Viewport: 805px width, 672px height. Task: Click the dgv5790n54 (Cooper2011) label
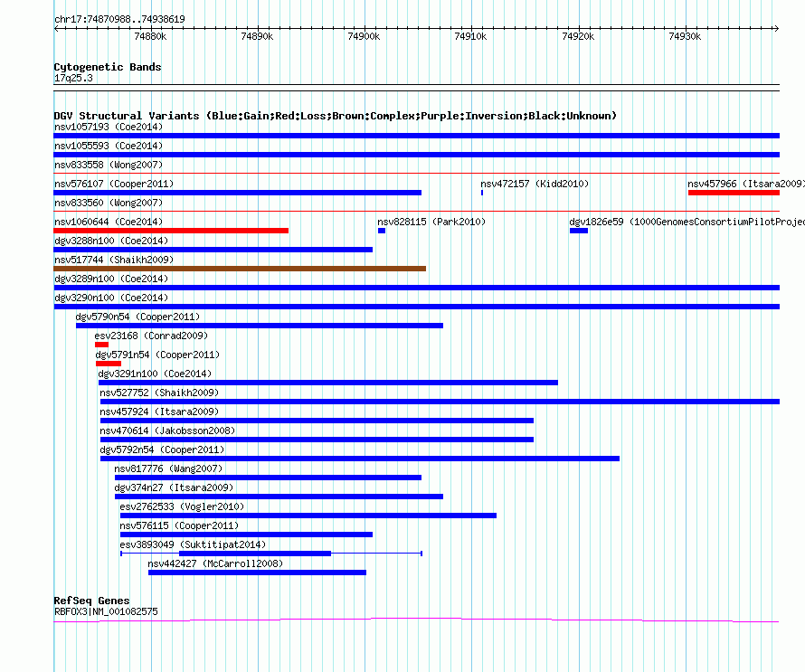tap(137, 317)
